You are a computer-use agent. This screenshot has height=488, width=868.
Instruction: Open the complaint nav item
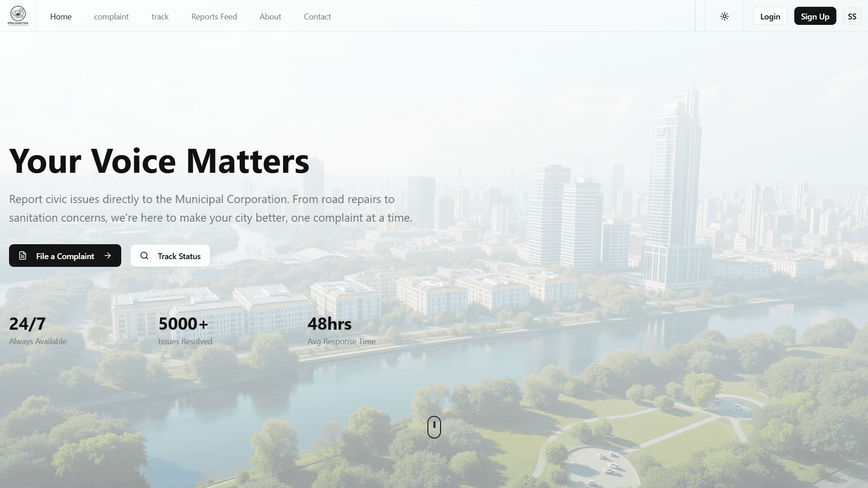point(111,16)
